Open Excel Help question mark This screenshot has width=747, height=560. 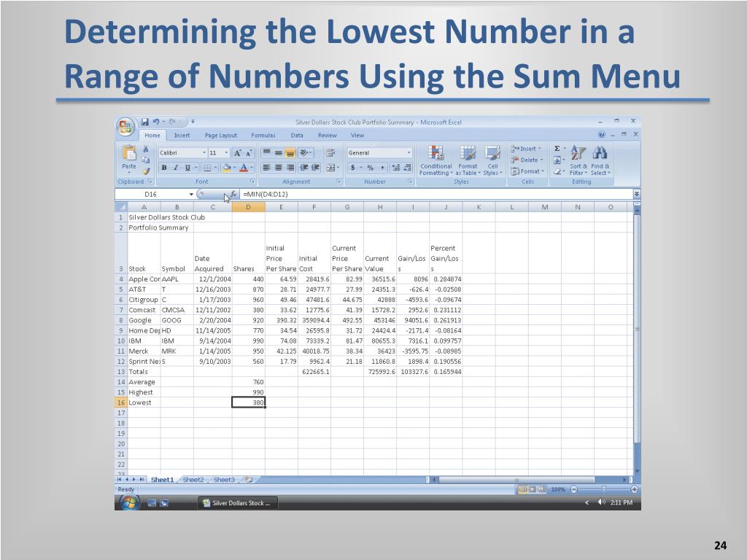[602, 135]
